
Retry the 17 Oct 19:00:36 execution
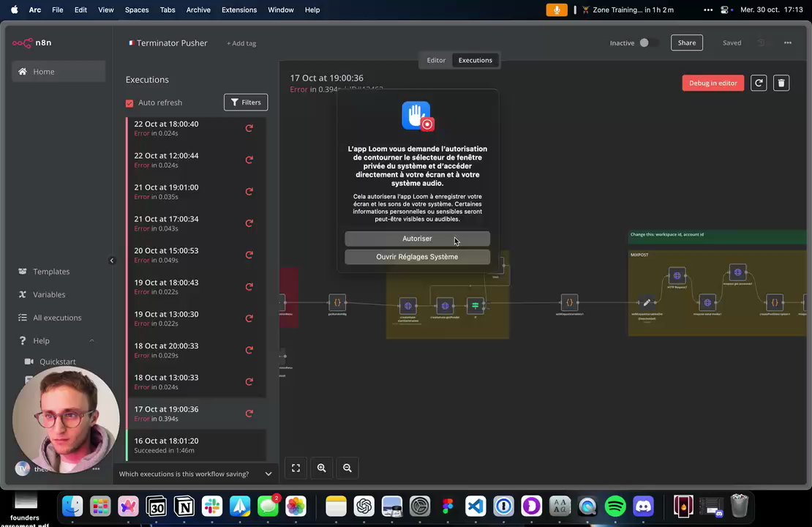point(249,414)
